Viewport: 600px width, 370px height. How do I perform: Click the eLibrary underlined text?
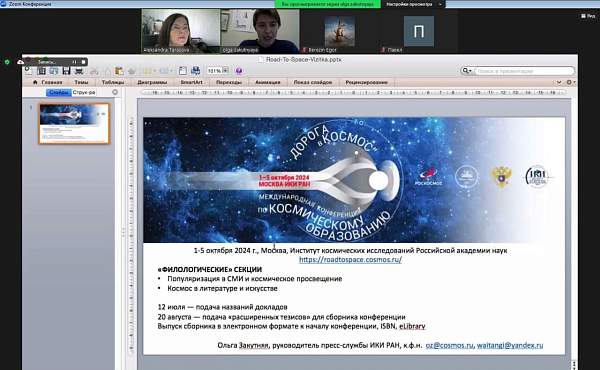coord(412,326)
